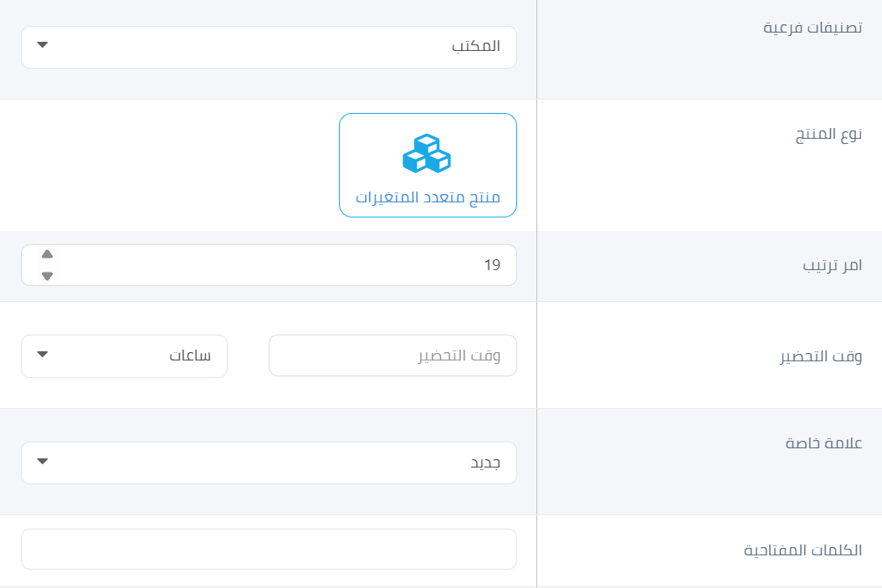Expand the ساعات time unit dropdown

pyautogui.click(x=125, y=356)
